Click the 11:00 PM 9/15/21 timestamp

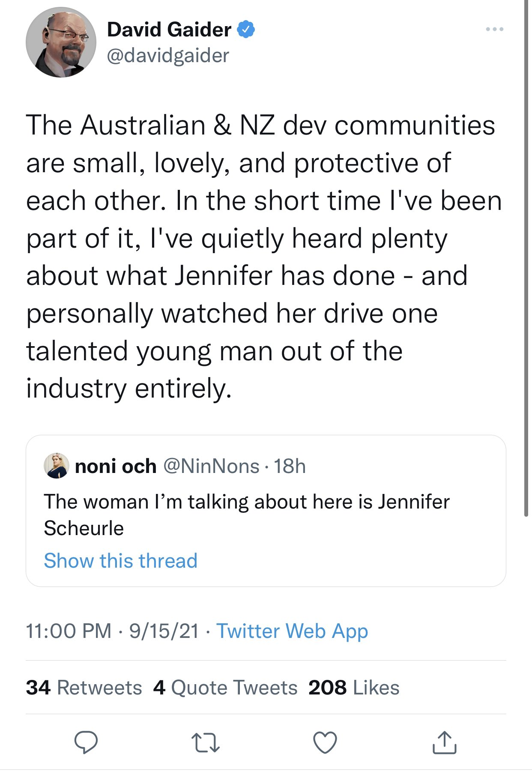pyautogui.click(x=113, y=631)
